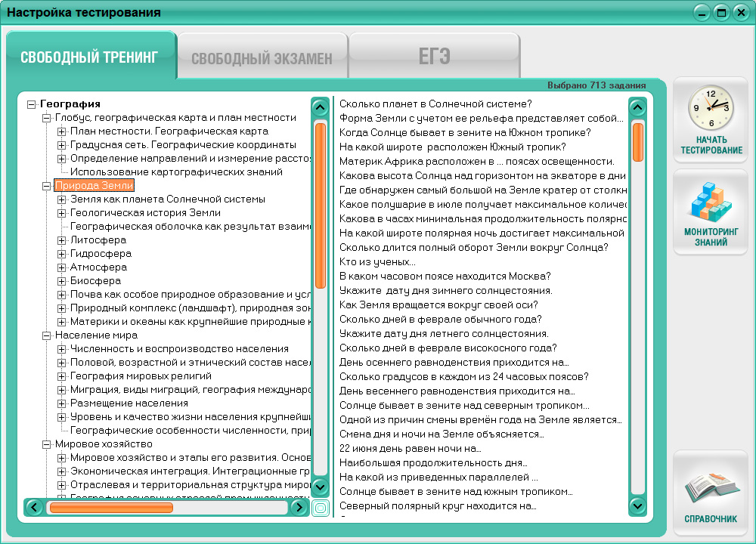Viewport: 756px width, 544px height.
Task: Select question Наибольшая продолжительность дня...
Action: [433, 462]
